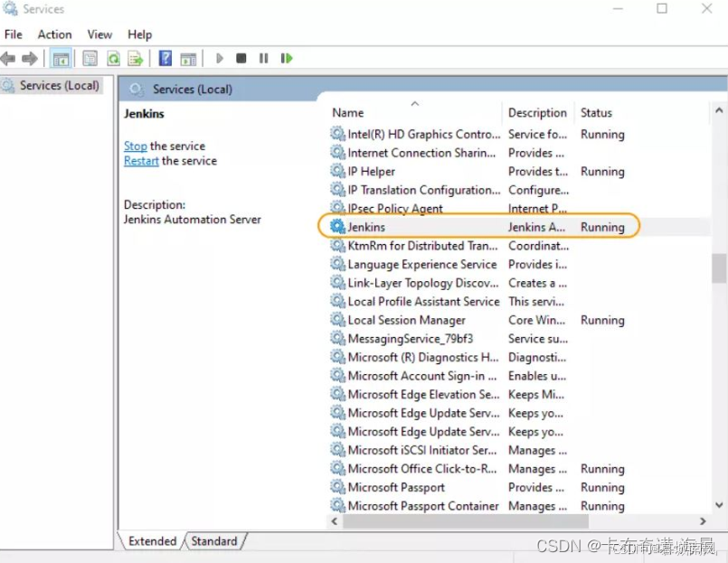Click the Diagnosti... description cell

pos(536,357)
